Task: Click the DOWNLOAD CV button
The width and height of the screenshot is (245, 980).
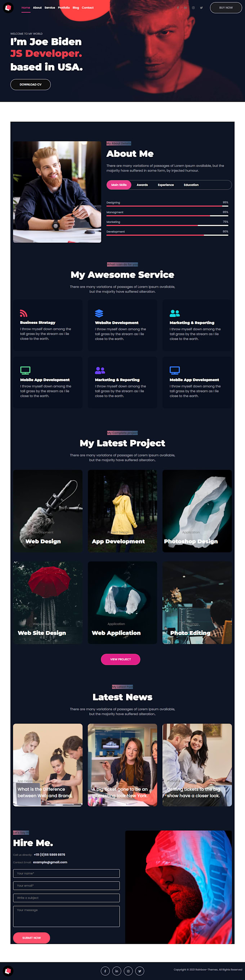Action: 30,84
